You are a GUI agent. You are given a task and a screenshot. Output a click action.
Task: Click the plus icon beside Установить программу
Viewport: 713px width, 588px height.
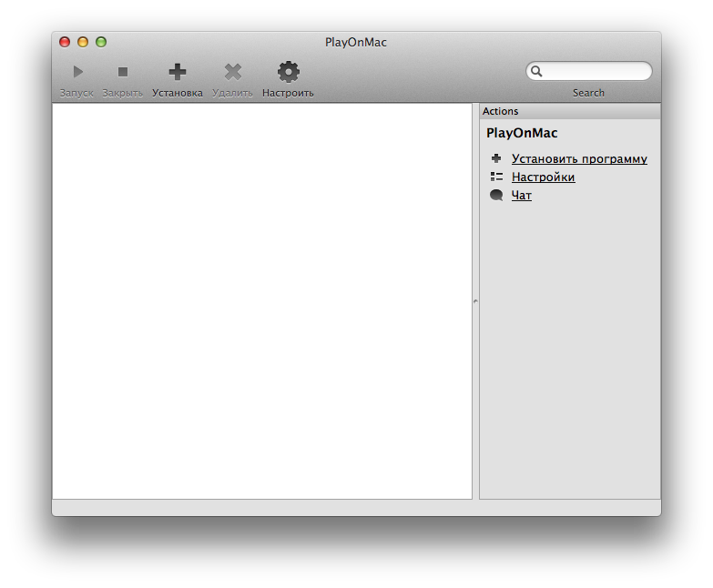[496, 158]
